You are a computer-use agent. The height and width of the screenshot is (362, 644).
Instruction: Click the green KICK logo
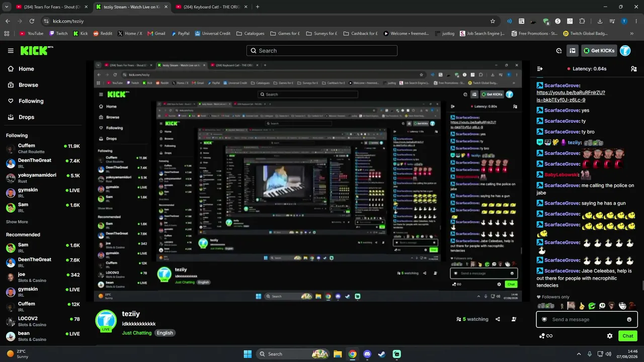point(35,50)
